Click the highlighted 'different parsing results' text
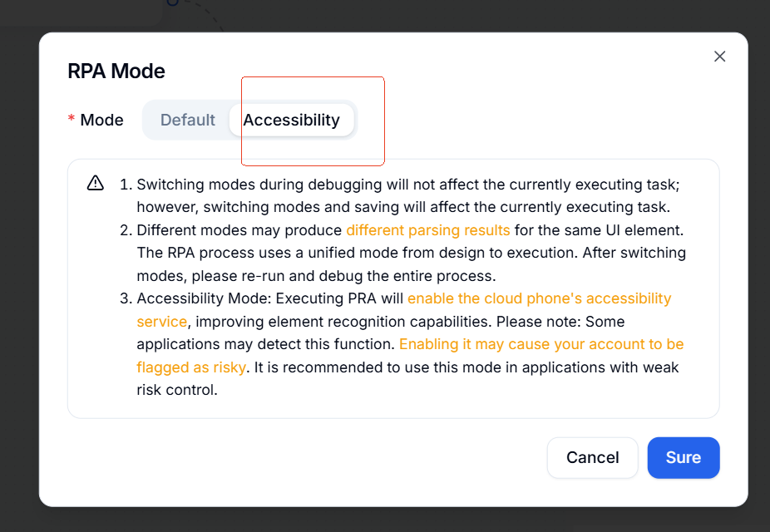This screenshot has width=770, height=532. tap(428, 229)
